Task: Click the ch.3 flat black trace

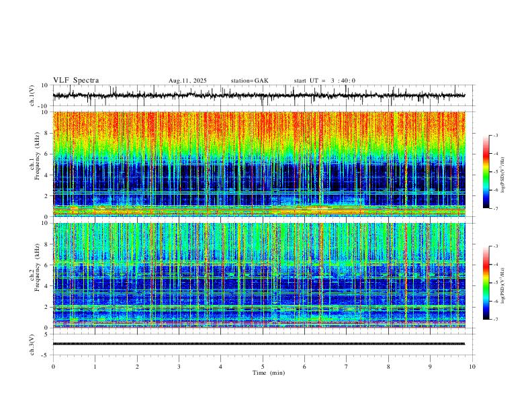Action: click(259, 344)
